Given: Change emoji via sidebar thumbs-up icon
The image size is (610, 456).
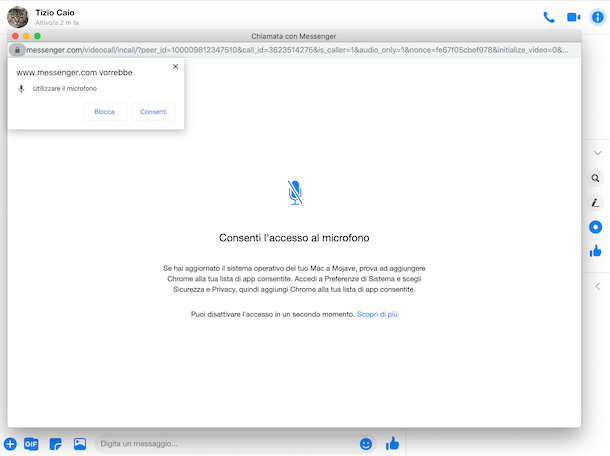Looking at the screenshot, I should [x=595, y=251].
